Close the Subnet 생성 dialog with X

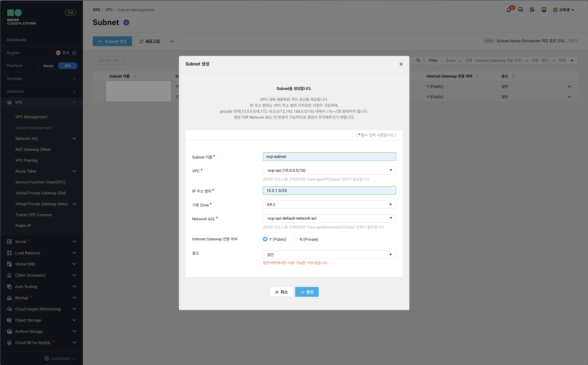[x=401, y=64]
